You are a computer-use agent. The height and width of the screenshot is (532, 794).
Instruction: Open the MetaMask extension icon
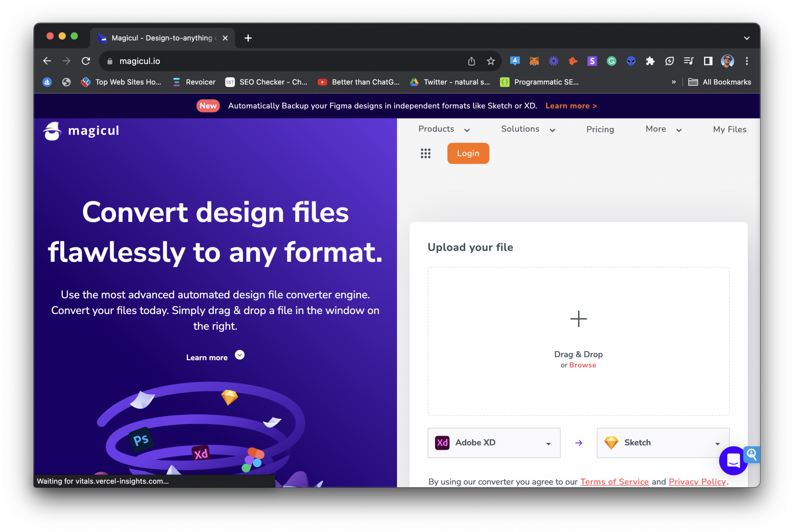click(534, 61)
